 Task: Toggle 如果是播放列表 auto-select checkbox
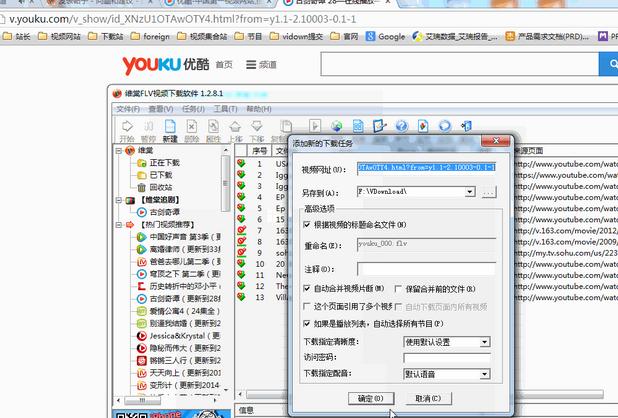307,323
